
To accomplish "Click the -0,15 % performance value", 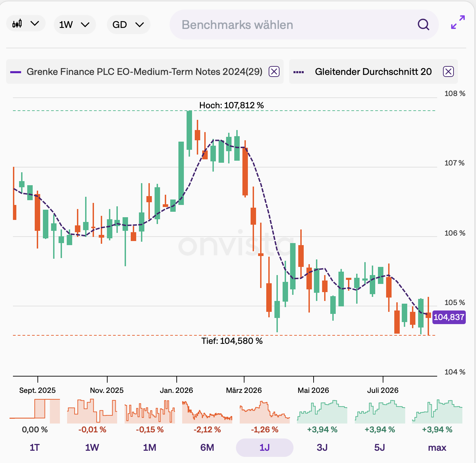I will tap(149, 430).
